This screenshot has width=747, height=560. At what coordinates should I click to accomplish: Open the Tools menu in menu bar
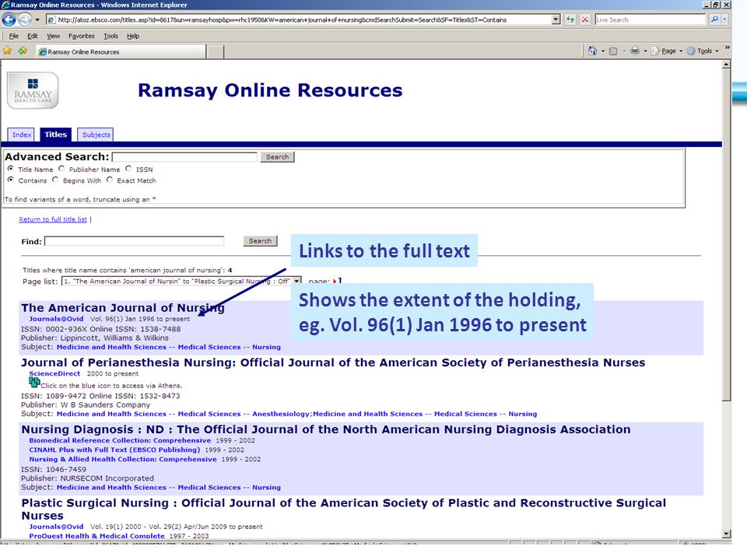111,36
